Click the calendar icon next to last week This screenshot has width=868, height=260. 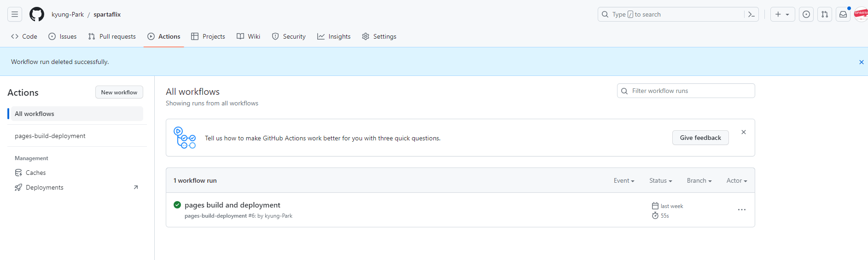pyautogui.click(x=655, y=206)
